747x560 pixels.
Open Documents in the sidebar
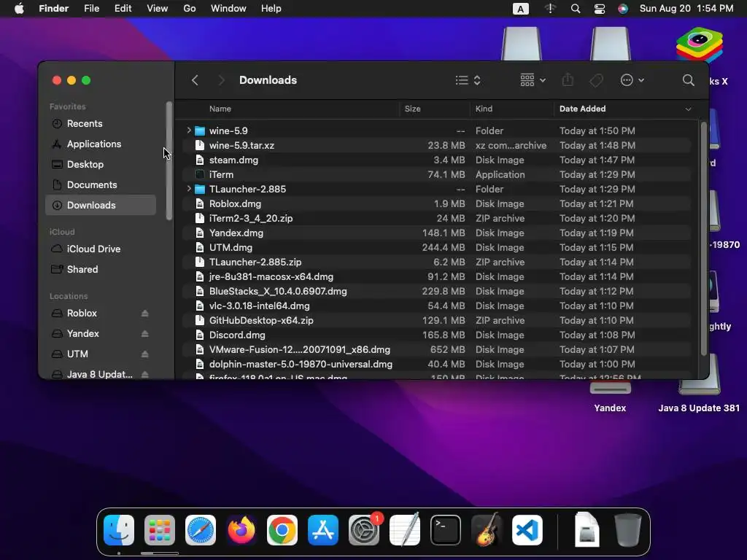(x=101, y=184)
